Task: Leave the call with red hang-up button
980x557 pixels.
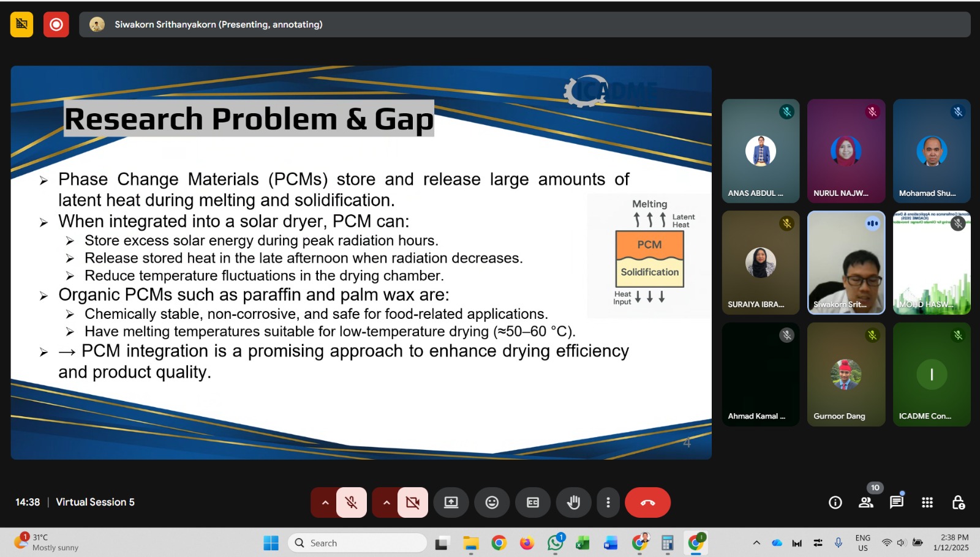Action: click(647, 503)
